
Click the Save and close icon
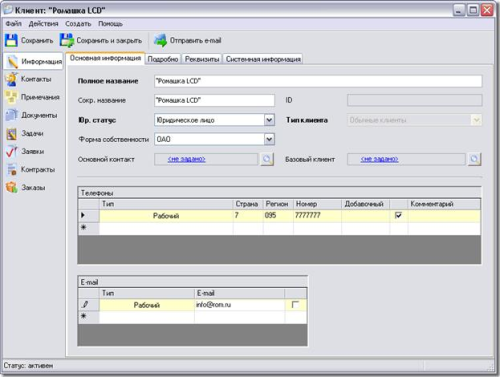pyautogui.click(x=67, y=40)
